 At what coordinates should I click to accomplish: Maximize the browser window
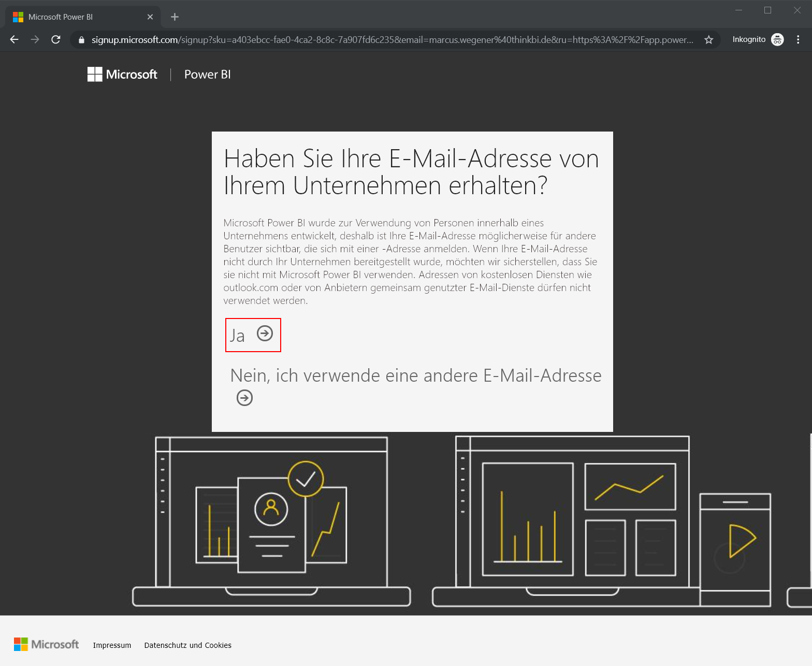pyautogui.click(x=768, y=10)
